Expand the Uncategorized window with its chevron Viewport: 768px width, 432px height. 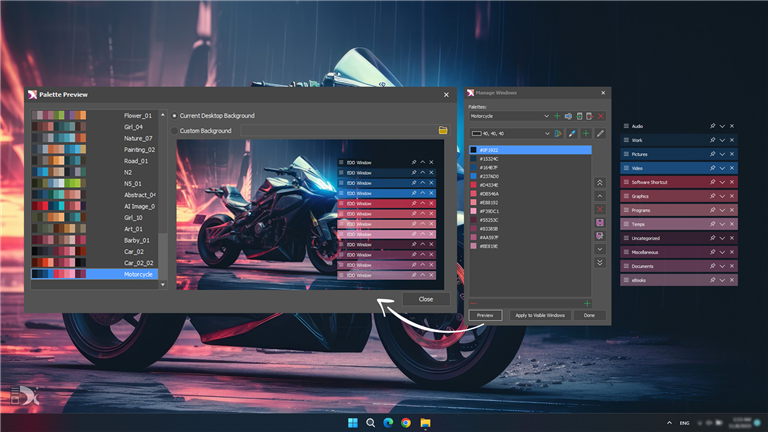pos(722,238)
